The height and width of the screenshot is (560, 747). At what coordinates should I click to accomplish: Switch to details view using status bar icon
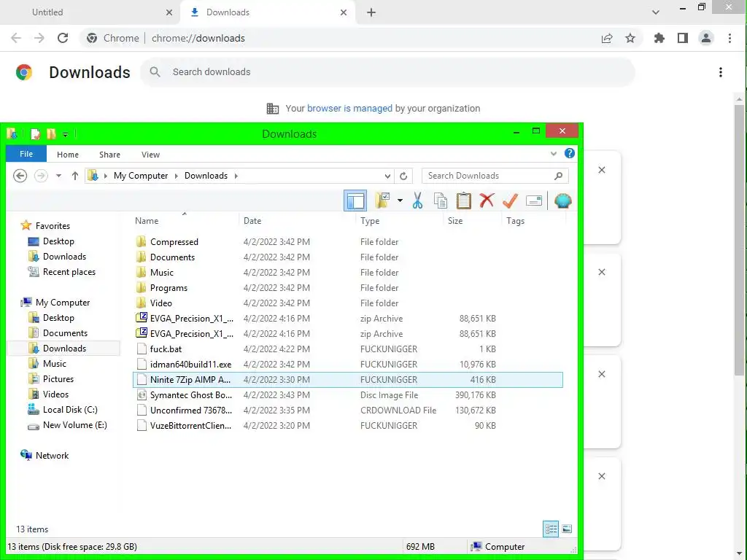[551, 529]
